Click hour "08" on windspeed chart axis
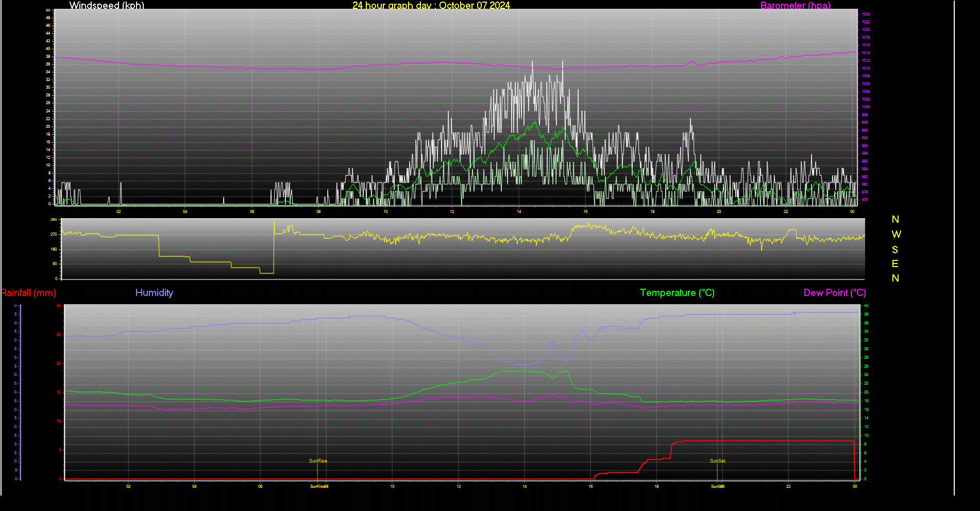This screenshot has height=511, width=980. pyautogui.click(x=318, y=211)
